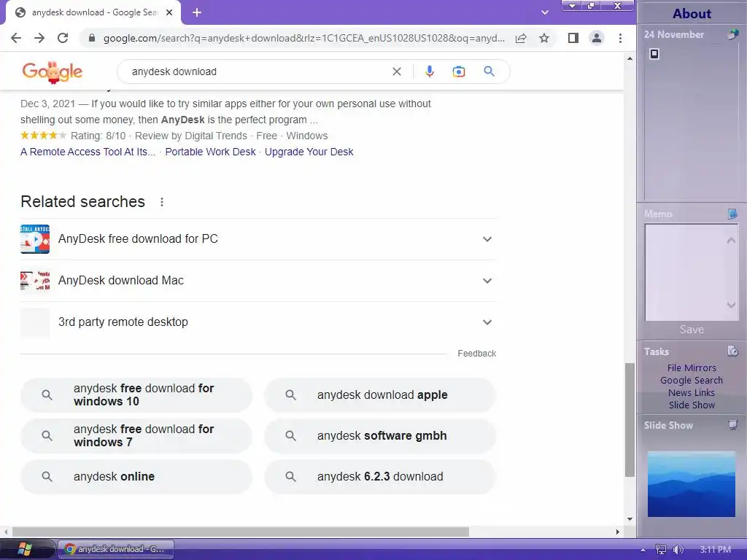
Task: Click the page scroll down arrow
Action: [630, 519]
